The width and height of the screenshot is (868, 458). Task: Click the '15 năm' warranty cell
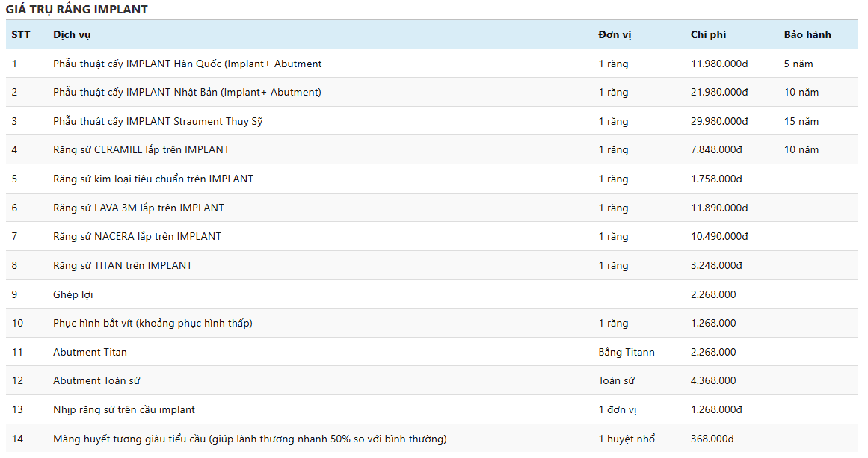pos(801,121)
